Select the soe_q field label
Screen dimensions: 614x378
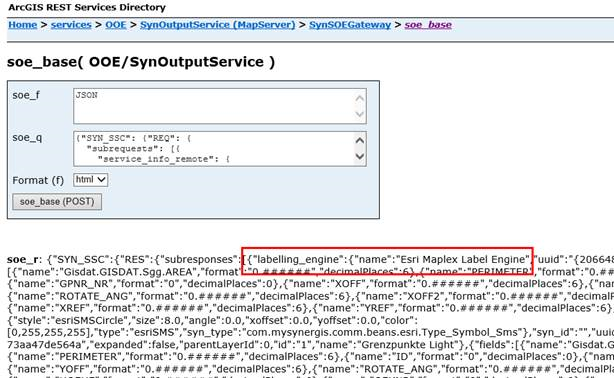[27, 138]
